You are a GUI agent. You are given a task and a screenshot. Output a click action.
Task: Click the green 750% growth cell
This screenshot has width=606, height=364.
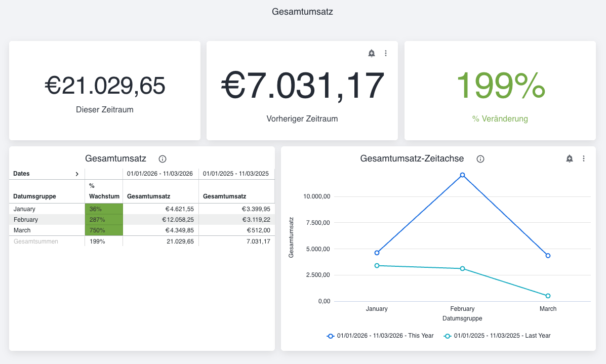(104, 230)
